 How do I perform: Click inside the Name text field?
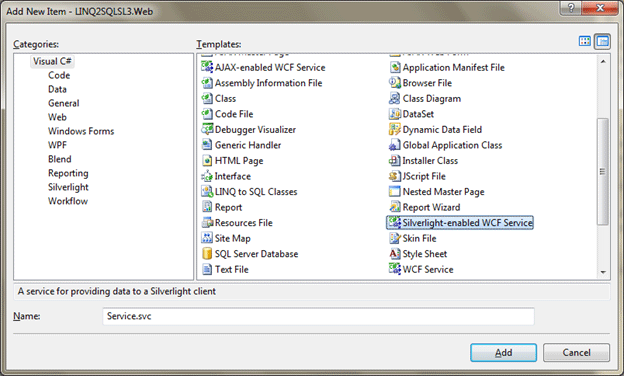click(318, 316)
